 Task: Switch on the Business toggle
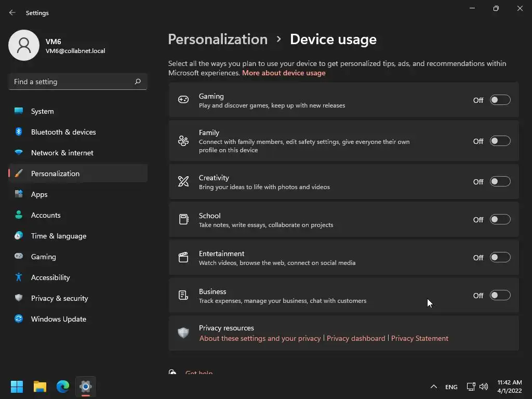click(500, 296)
